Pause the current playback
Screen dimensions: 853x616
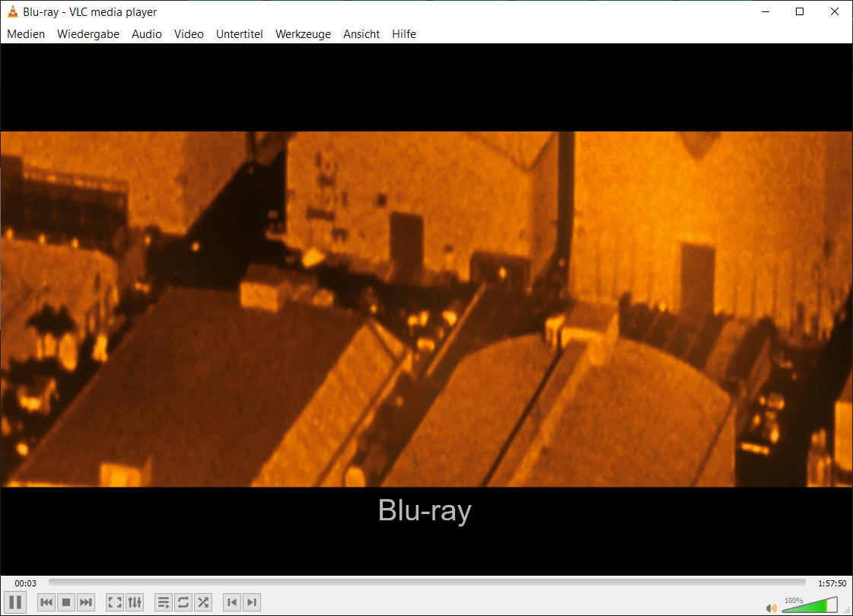tap(14, 602)
